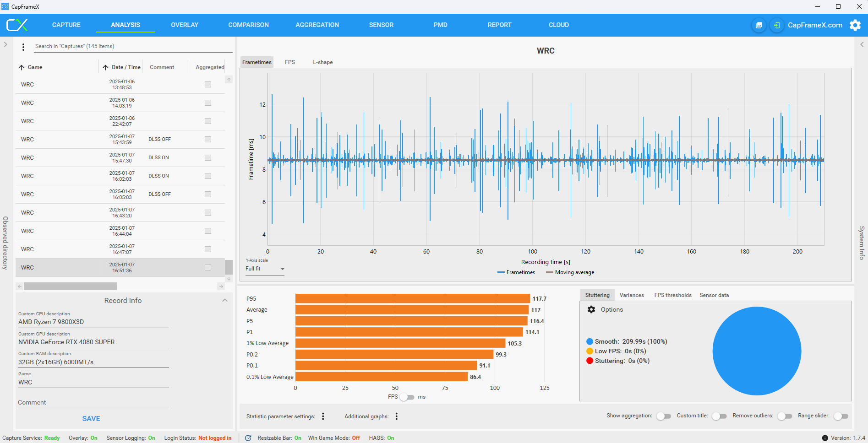Toggle the FPS/ms unit switch
Image resolution: width=868 pixels, height=443 pixels.
407,397
